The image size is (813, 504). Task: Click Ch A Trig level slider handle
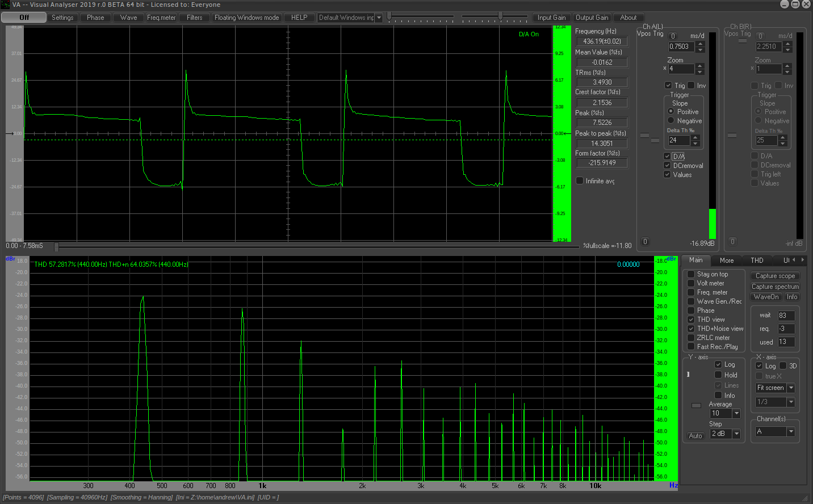point(655,140)
